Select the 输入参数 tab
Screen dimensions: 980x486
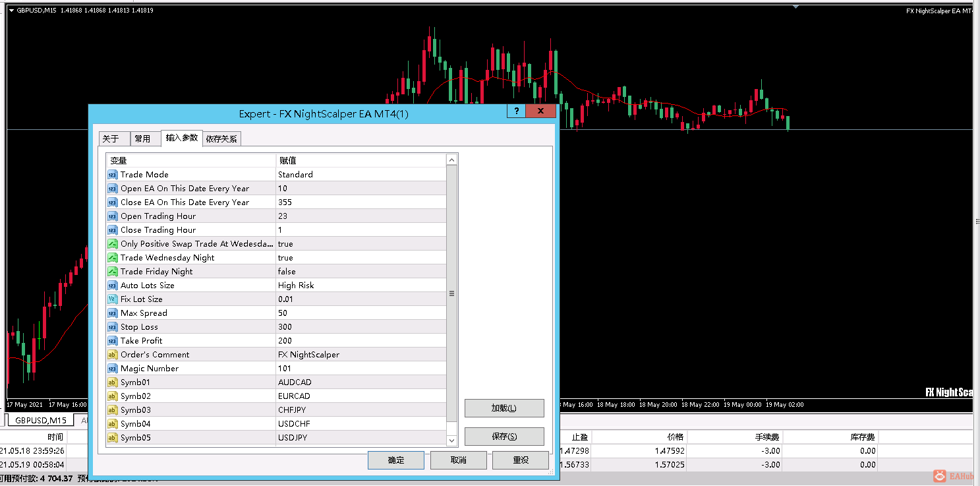182,137
